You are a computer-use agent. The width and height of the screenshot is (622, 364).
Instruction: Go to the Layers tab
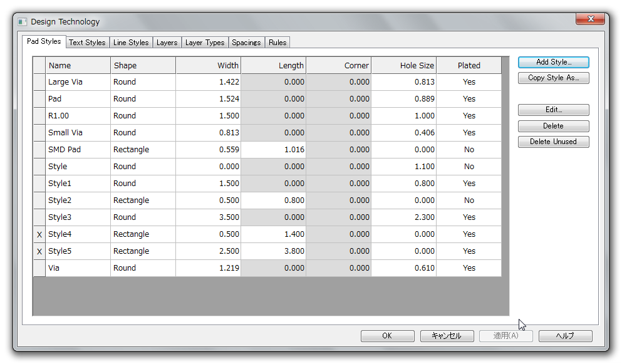(167, 43)
